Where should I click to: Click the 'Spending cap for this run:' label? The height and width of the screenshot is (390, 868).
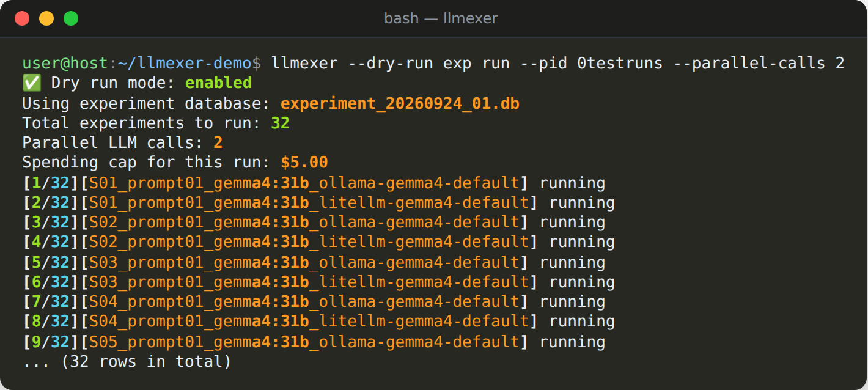click(x=147, y=163)
